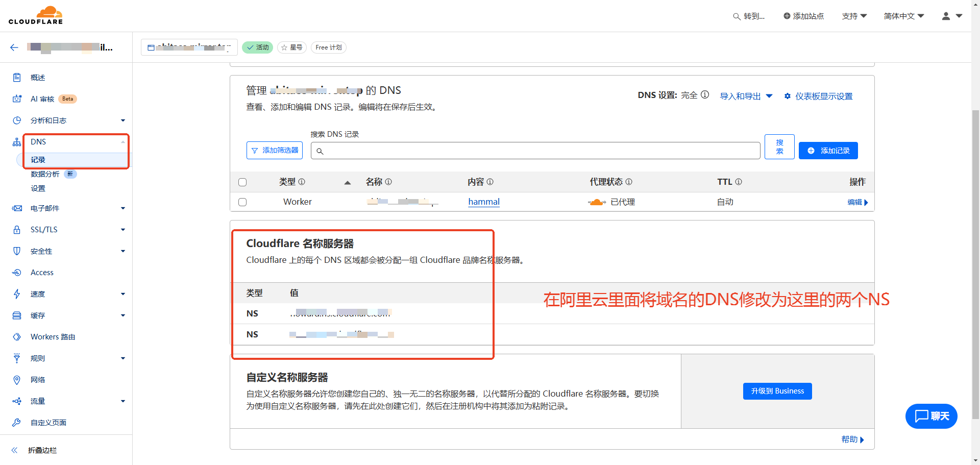Click the AI 审核 sparkle icon
980x465 pixels.
point(17,99)
